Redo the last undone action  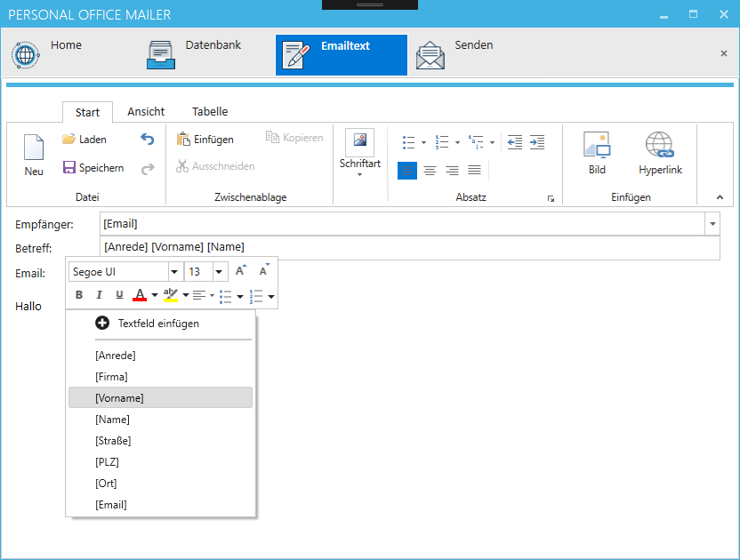pos(148,168)
